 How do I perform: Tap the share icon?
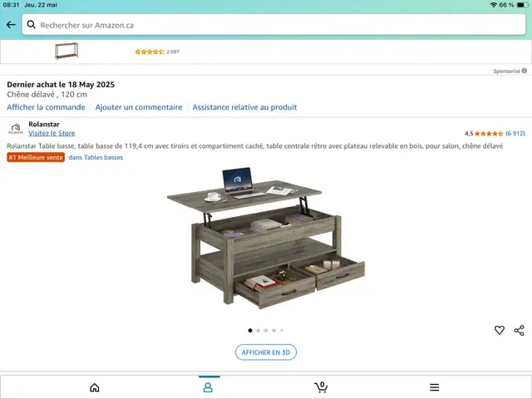[x=519, y=330]
